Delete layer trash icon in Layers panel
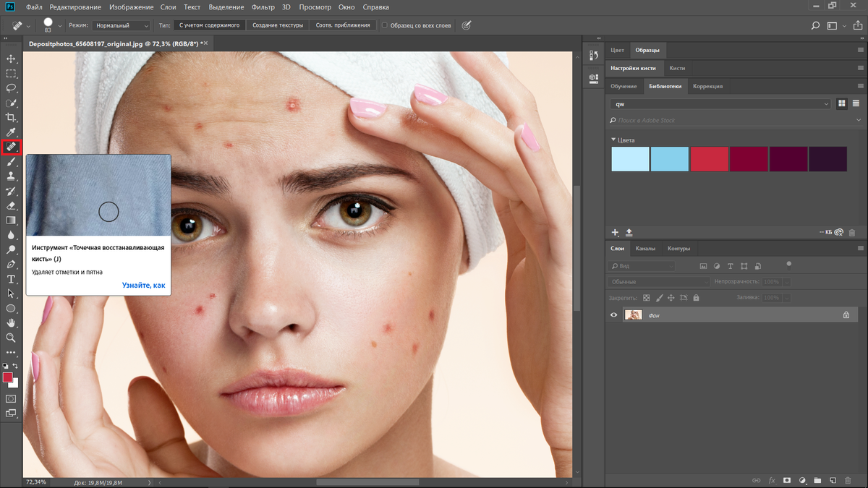Screen dimensions: 868x488 [x=848, y=480]
